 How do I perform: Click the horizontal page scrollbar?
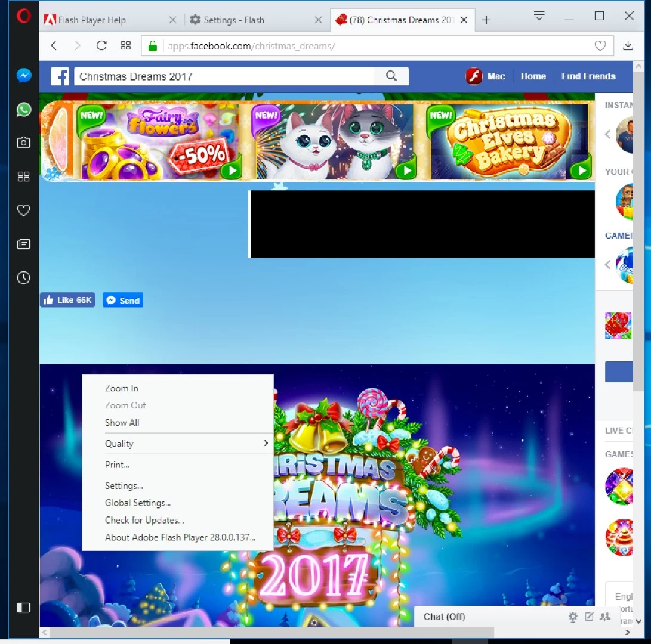[x=272, y=632]
